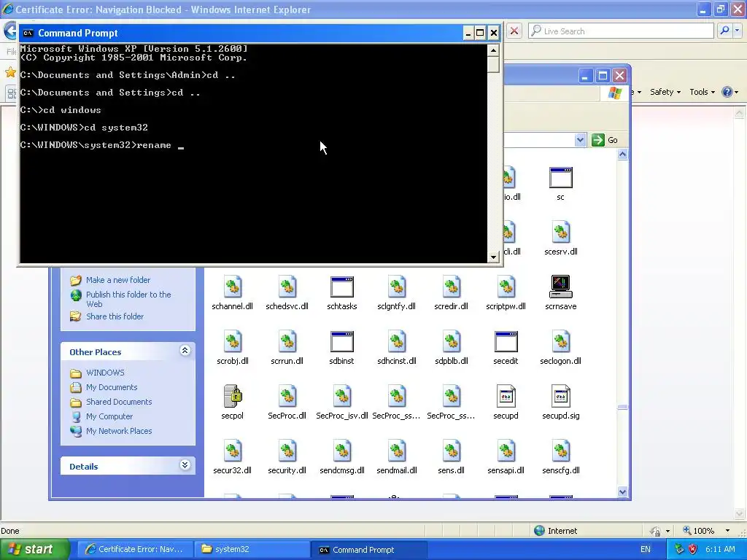Select the SecProc.dll file icon
The height and width of the screenshot is (560, 747).
tap(287, 396)
